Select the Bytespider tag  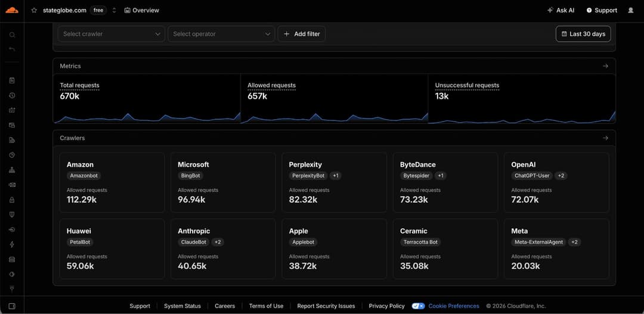(x=416, y=176)
